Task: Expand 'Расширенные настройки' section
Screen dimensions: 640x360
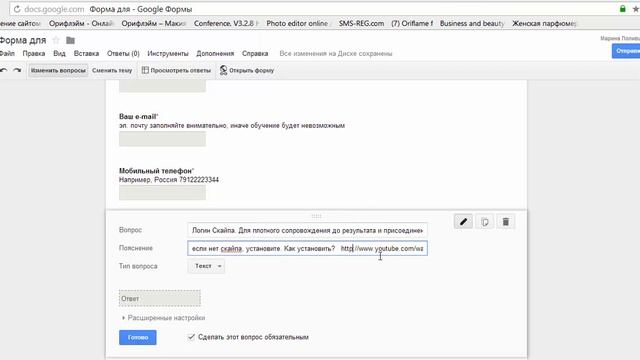Action: (163, 318)
